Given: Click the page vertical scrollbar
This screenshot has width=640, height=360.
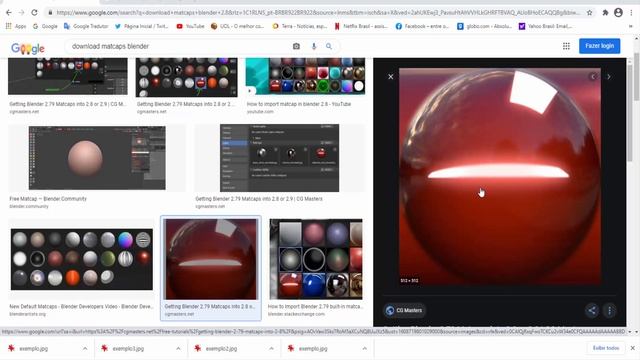Looking at the screenshot, I should pos(636,76).
